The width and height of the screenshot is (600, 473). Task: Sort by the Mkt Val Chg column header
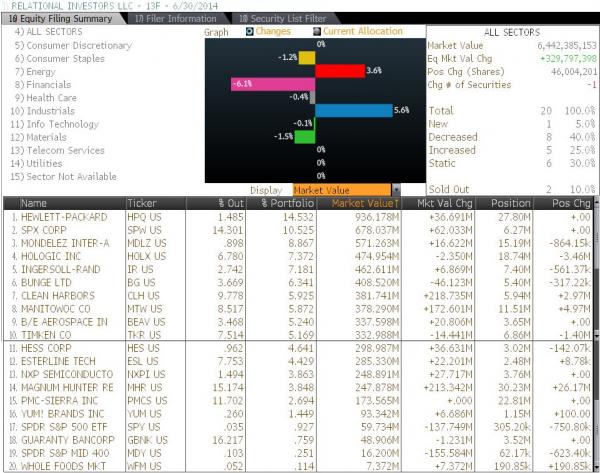click(438, 203)
